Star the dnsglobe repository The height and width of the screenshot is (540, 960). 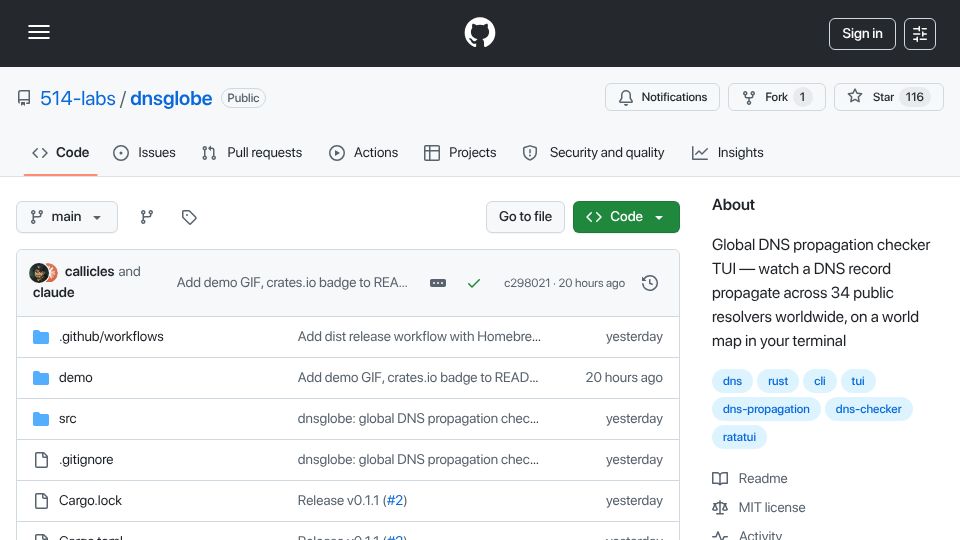click(888, 97)
